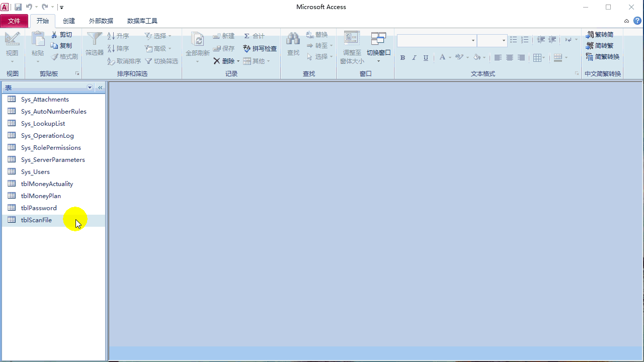The width and height of the screenshot is (644, 362).
Task: Switch to the 数据库工具 ribbon tab
Action: (142, 21)
